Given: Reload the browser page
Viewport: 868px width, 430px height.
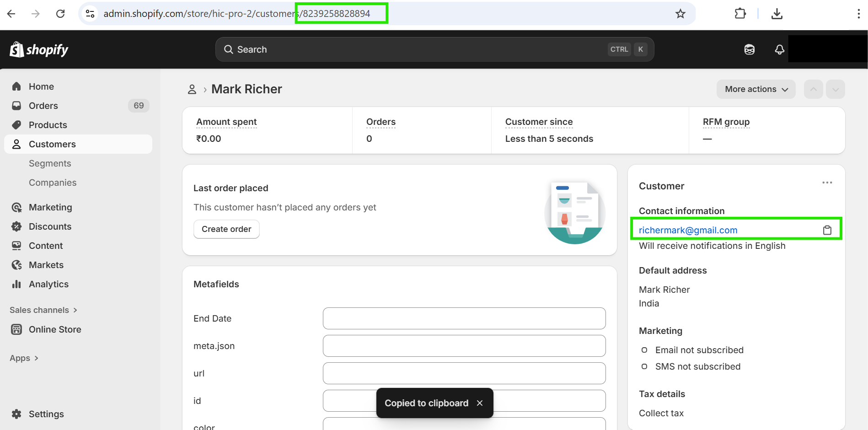Looking at the screenshot, I should [x=60, y=14].
